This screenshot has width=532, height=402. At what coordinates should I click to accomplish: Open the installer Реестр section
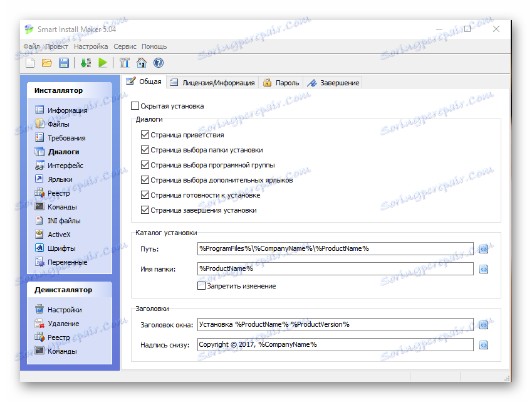(x=52, y=193)
